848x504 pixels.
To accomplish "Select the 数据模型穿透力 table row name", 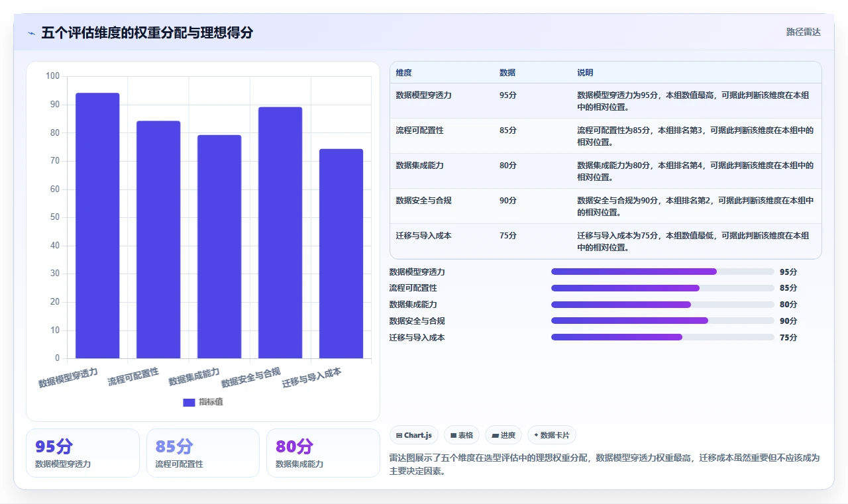I will coord(423,95).
